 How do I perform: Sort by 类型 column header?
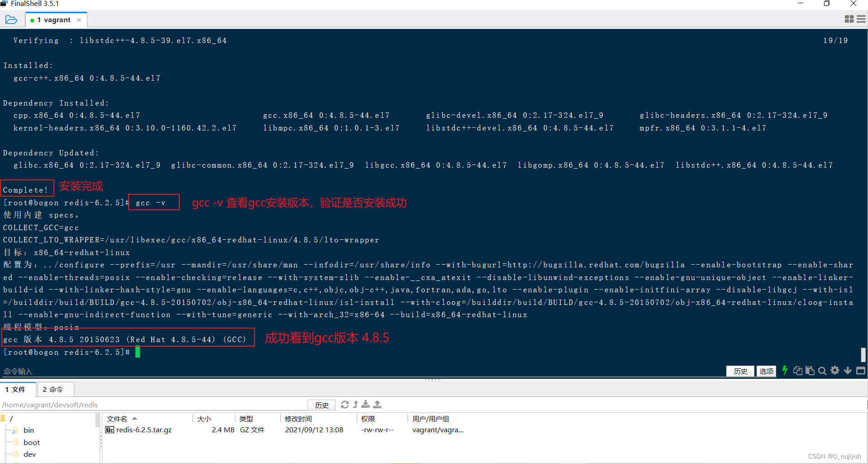(x=258, y=419)
